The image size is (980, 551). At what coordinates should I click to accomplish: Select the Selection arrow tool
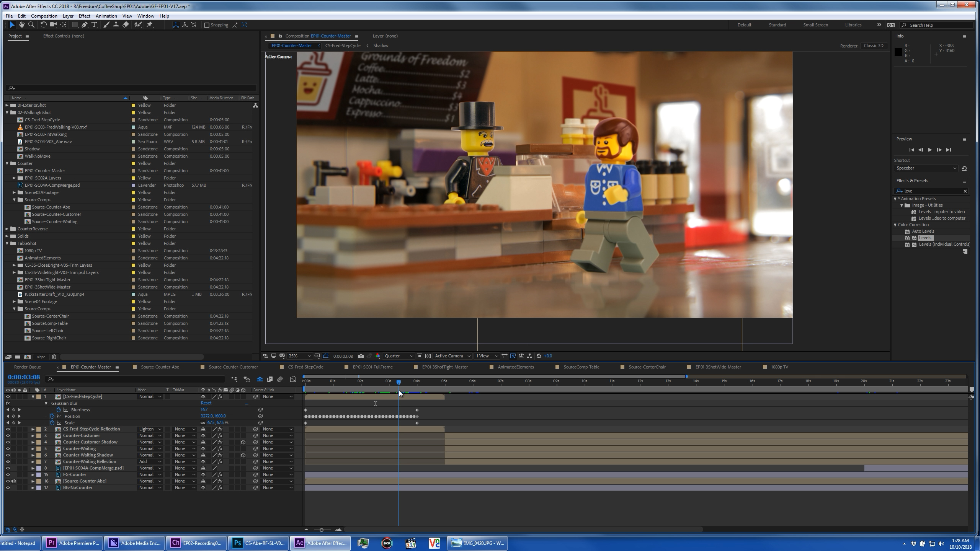click(12, 25)
